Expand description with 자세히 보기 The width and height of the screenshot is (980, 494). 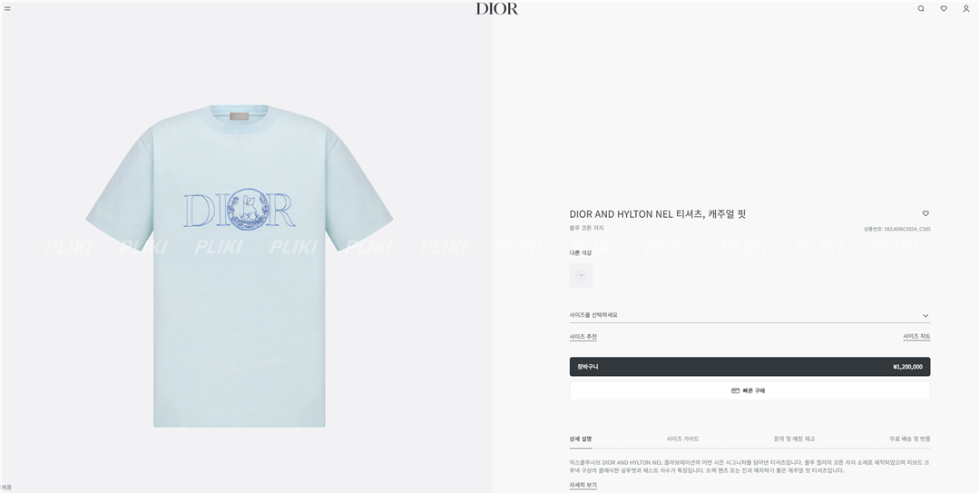(x=583, y=485)
